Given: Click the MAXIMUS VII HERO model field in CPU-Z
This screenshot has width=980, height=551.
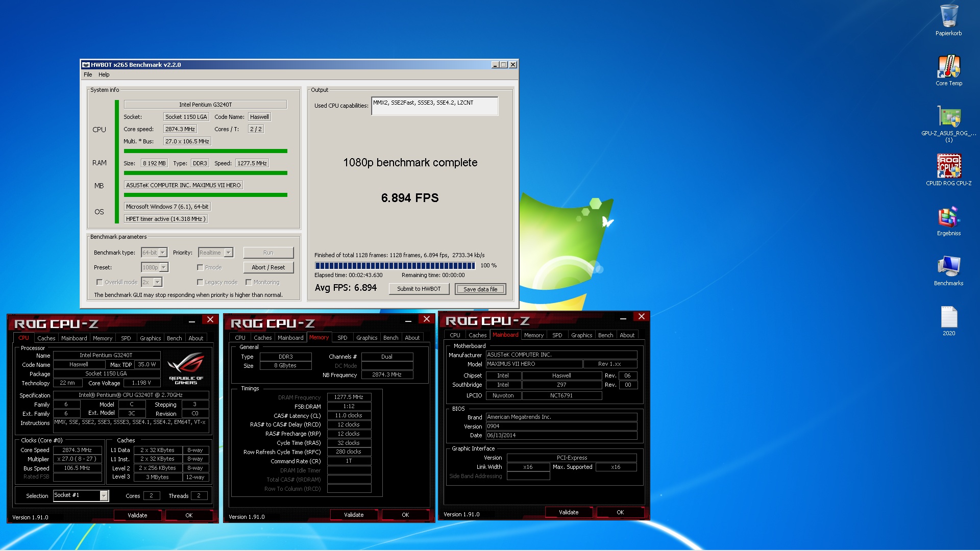Looking at the screenshot, I should point(534,364).
